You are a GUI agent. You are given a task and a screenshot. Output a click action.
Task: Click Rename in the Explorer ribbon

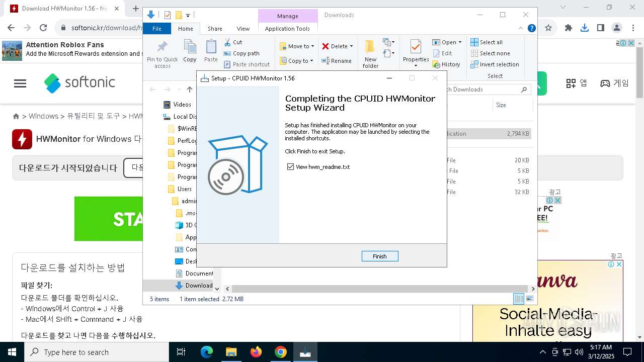pos(337,61)
